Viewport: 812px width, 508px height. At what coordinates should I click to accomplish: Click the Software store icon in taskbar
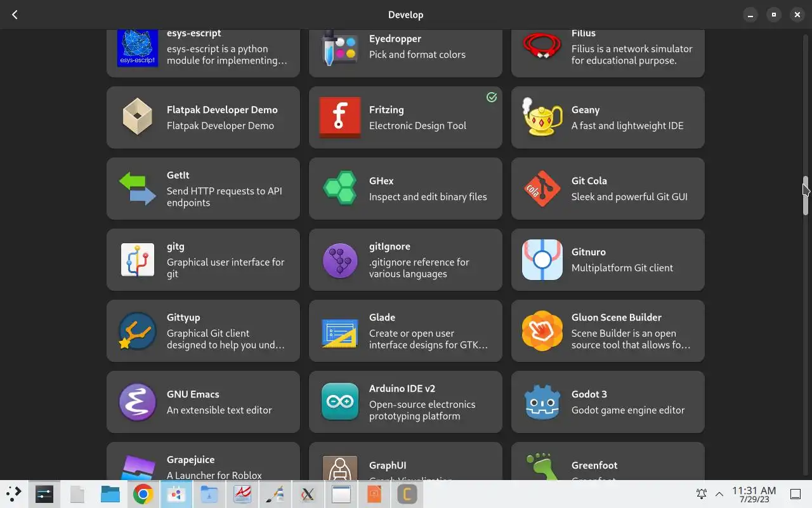tap(176, 494)
